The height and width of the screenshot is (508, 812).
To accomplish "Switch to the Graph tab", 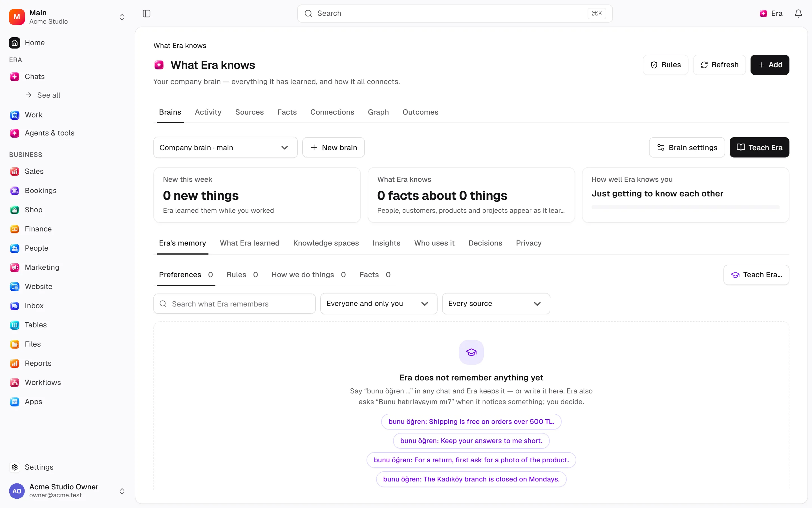I will tap(378, 112).
